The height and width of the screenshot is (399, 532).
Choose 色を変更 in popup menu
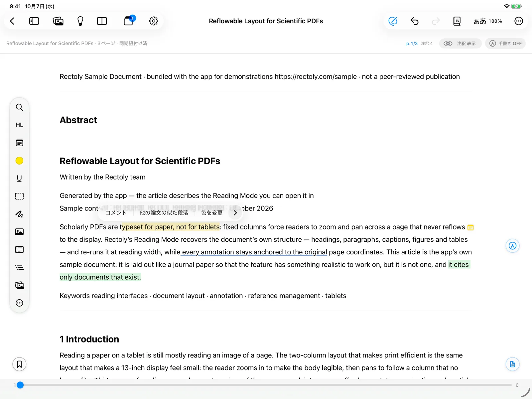[212, 213]
